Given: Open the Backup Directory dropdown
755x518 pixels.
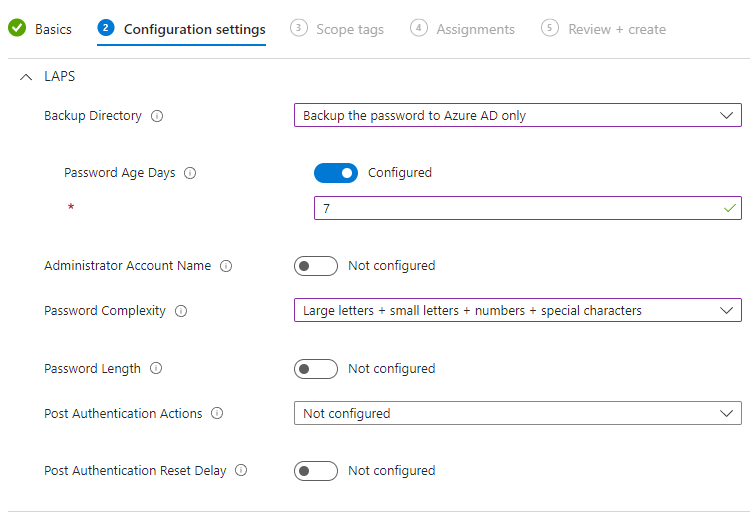Looking at the screenshot, I should 517,116.
